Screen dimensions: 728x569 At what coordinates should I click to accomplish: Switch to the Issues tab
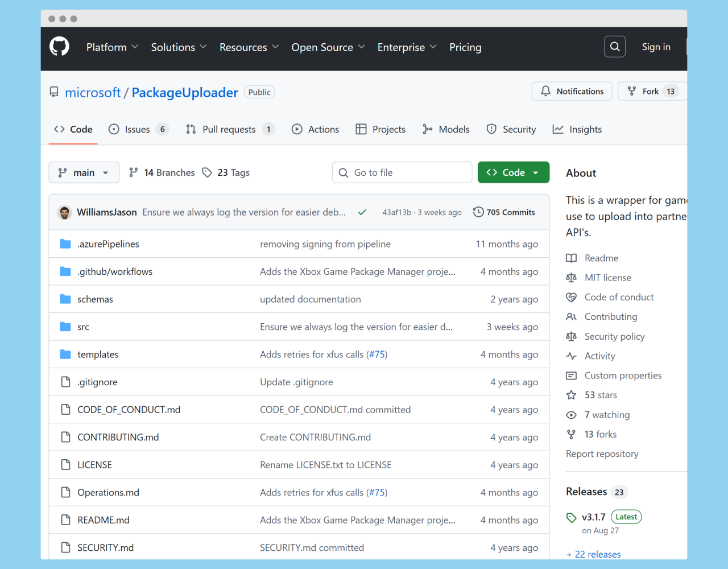point(138,130)
